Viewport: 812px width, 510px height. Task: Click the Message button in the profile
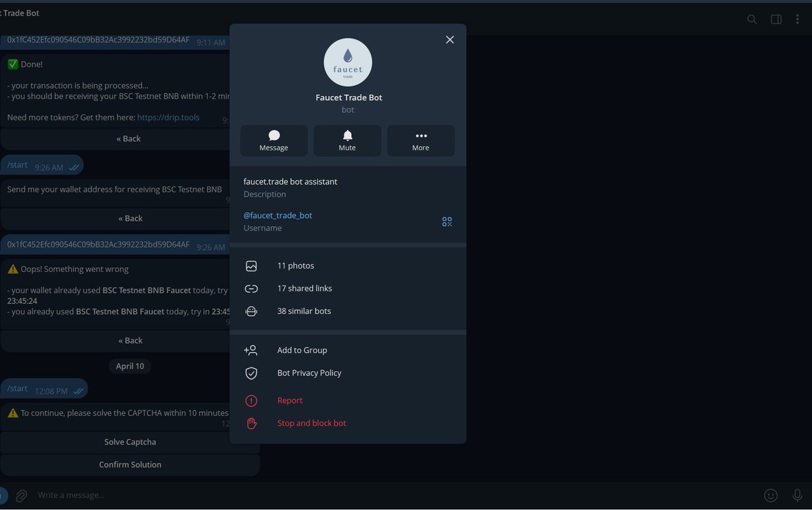coord(274,141)
